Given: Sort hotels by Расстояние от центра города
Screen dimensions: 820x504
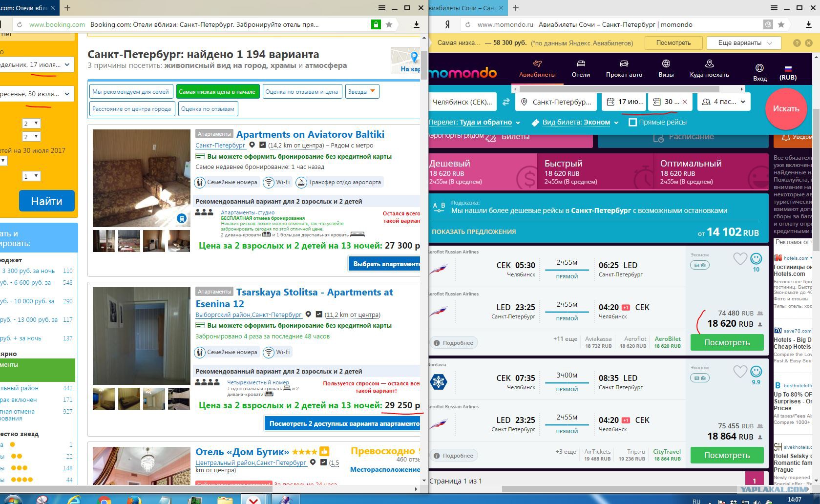Looking at the screenshot, I should pyautogui.click(x=131, y=109).
